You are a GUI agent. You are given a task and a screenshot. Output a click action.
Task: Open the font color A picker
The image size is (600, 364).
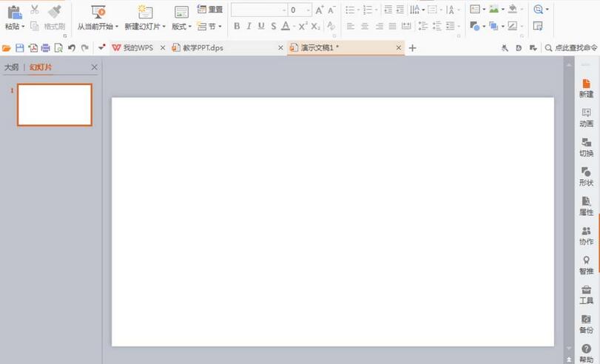286,26
